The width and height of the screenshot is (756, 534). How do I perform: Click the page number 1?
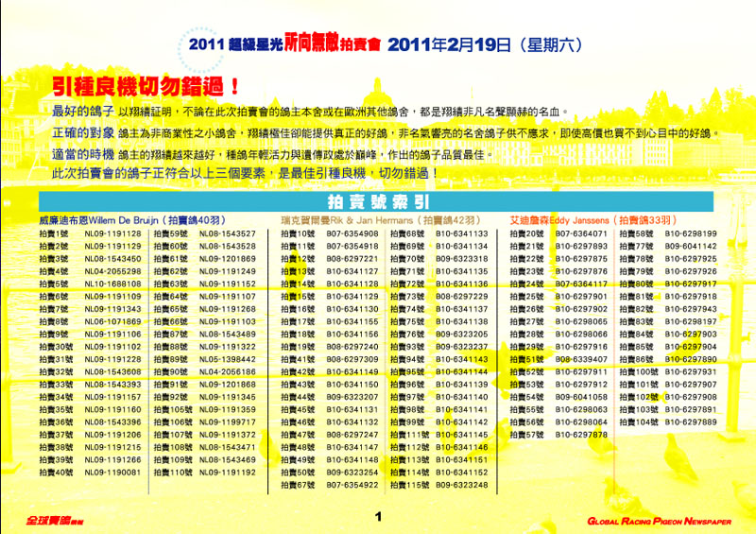379,517
